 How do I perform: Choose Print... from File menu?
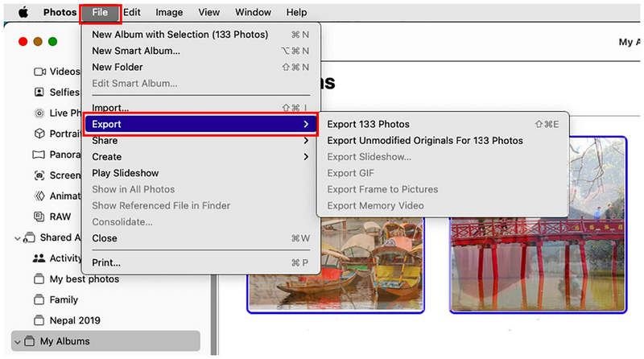(x=200, y=262)
